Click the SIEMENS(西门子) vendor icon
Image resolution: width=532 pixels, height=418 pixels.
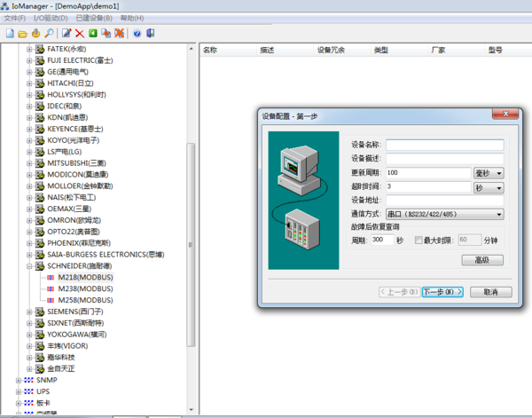coord(40,312)
